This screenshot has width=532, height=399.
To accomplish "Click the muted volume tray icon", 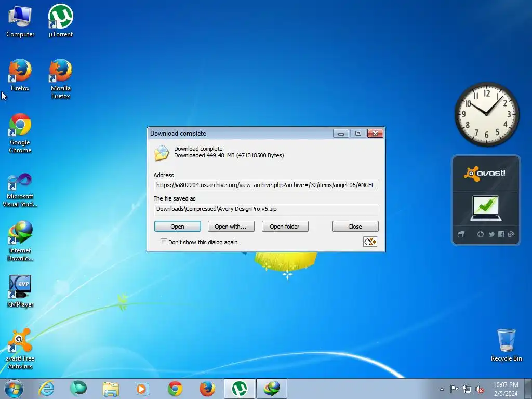I will tap(480, 389).
